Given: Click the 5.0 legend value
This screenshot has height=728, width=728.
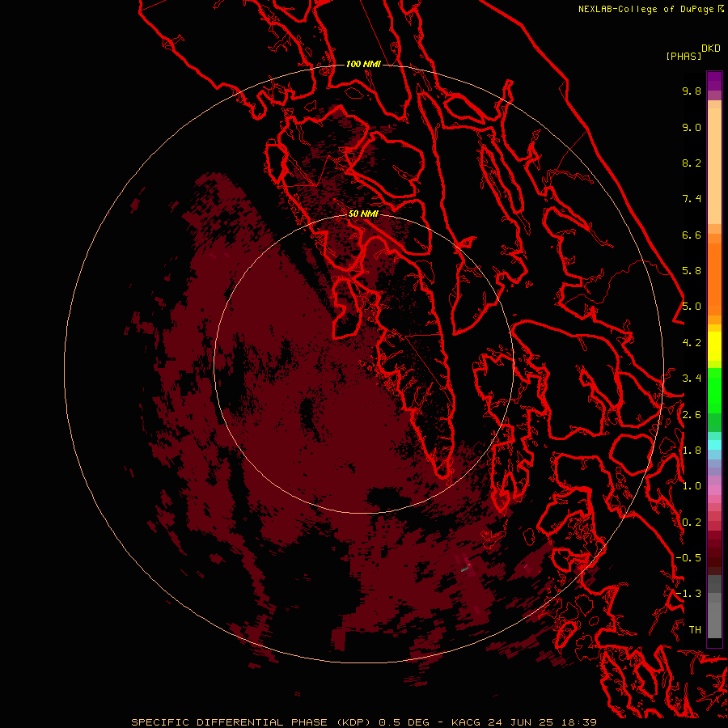Looking at the screenshot, I should point(692,307).
